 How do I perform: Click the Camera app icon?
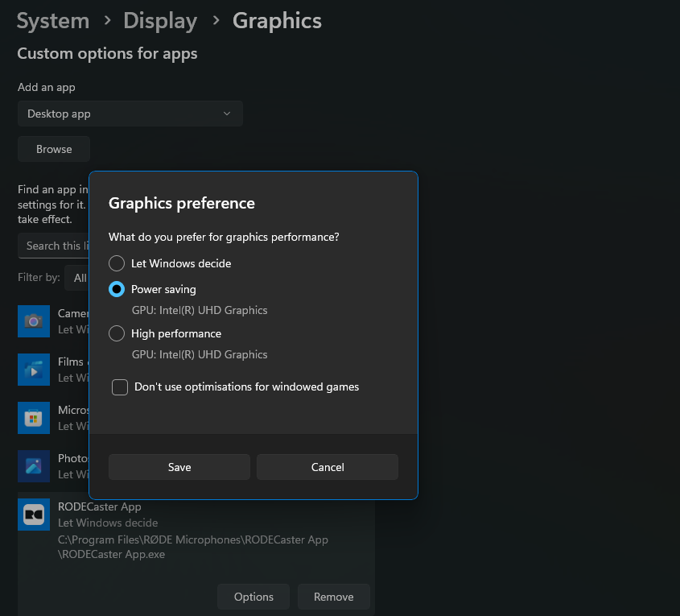(33, 321)
